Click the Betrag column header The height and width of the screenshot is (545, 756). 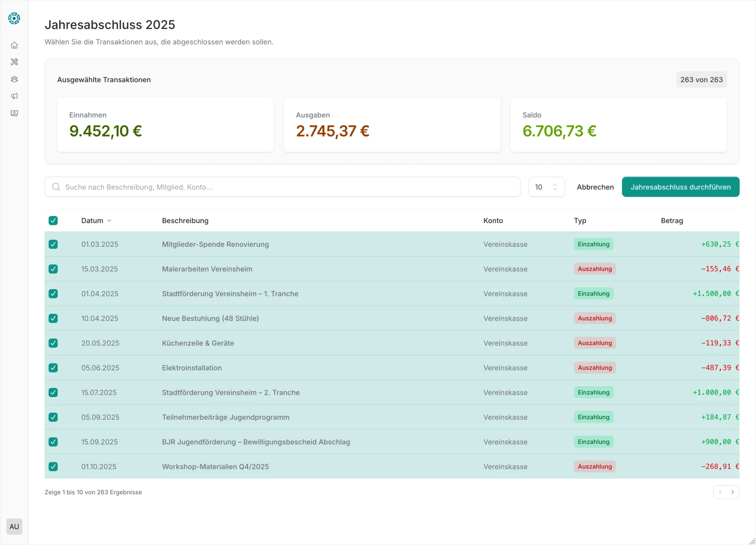tap(671, 221)
